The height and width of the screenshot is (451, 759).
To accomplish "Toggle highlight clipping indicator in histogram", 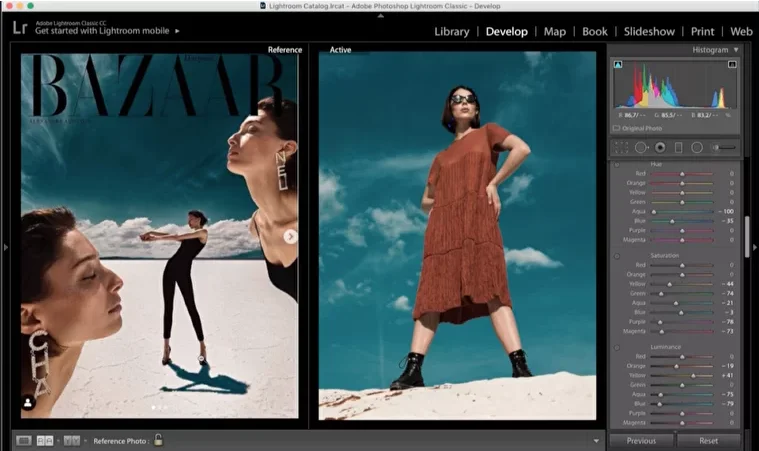I will pyautogui.click(x=732, y=64).
